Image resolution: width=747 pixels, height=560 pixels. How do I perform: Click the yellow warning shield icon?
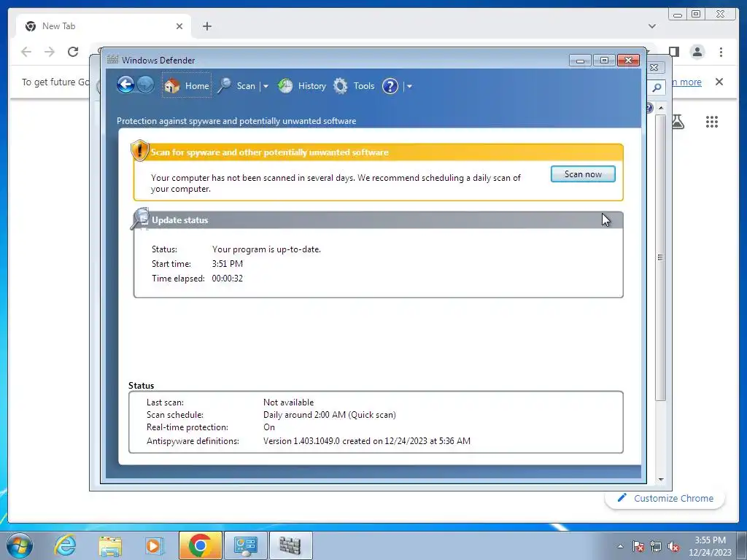pyautogui.click(x=139, y=150)
